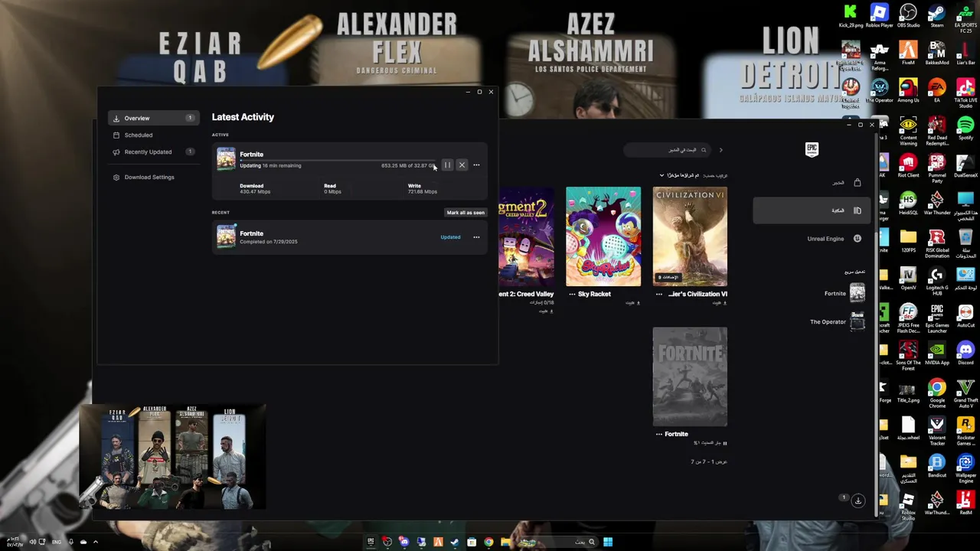Open options dots next to Fortnite library title
Image resolution: width=980 pixels, height=551 pixels.
tap(659, 434)
